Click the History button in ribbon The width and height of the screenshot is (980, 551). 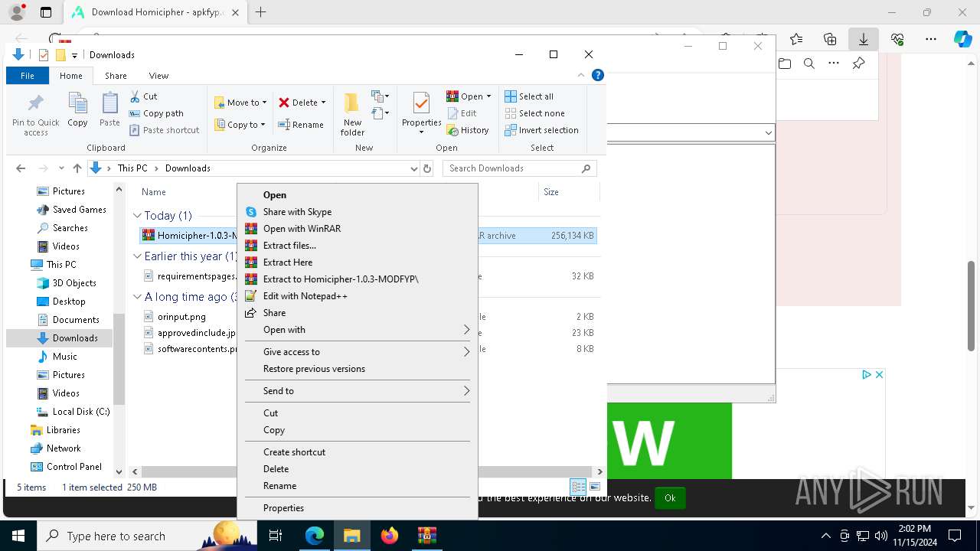[468, 130]
